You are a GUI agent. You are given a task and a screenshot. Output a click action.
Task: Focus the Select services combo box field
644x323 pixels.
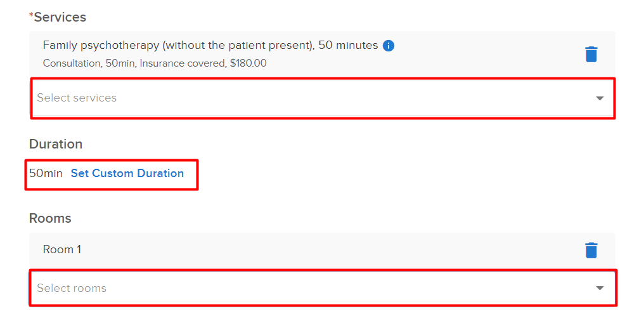click(x=323, y=98)
